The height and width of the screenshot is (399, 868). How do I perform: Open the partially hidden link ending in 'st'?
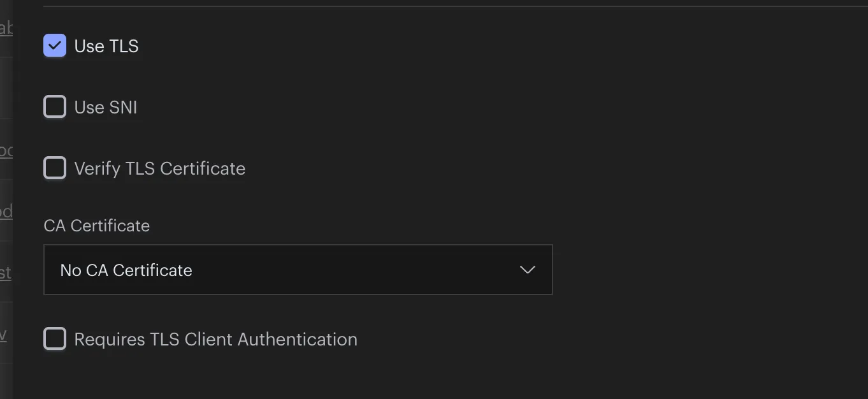coord(6,273)
